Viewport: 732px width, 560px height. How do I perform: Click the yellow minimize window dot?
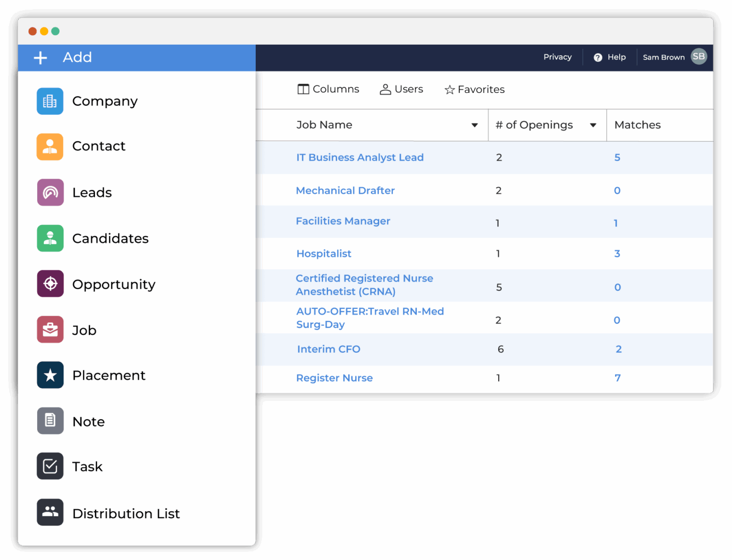point(44,32)
